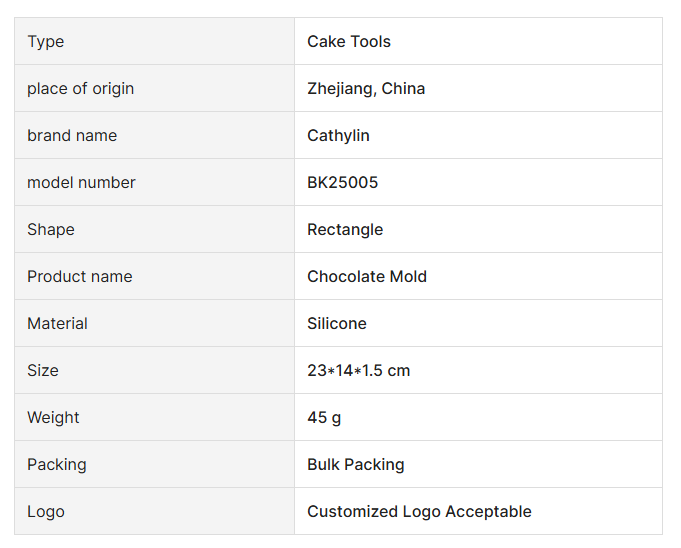Viewport: 681px width, 548px height.
Task: Select the '45 g' weight value
Action: tap(324, 418)
